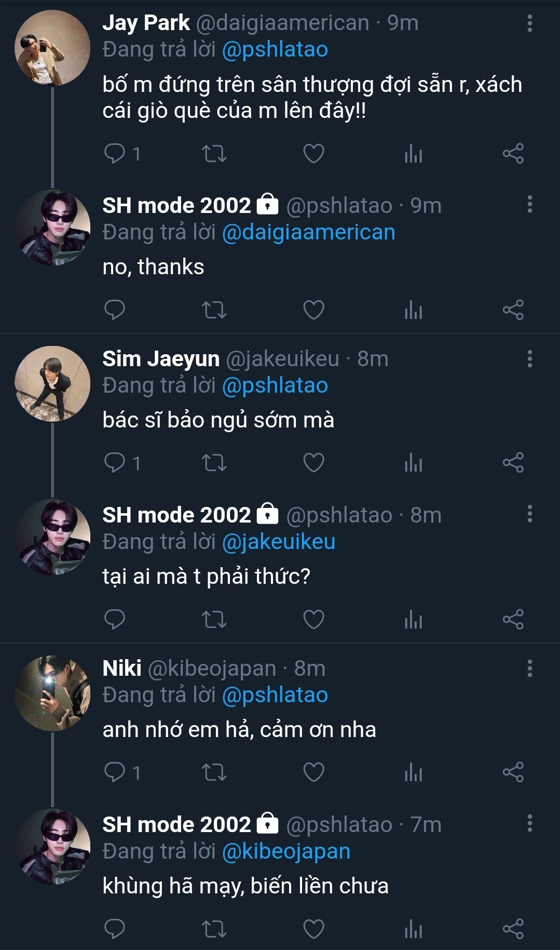Open the @kibeojapan mention link
The width and height of the screenshot is (560, 950).
click(286, 851)
